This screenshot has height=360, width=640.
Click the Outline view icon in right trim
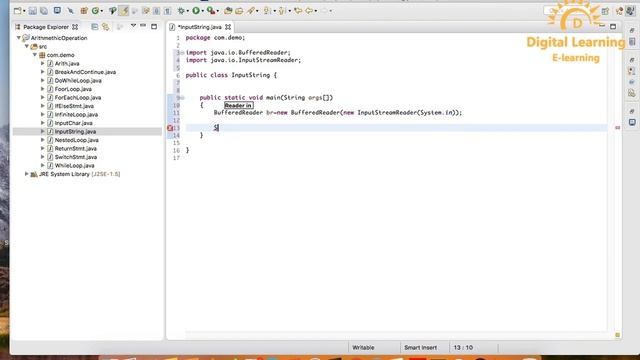pos(632,42)
